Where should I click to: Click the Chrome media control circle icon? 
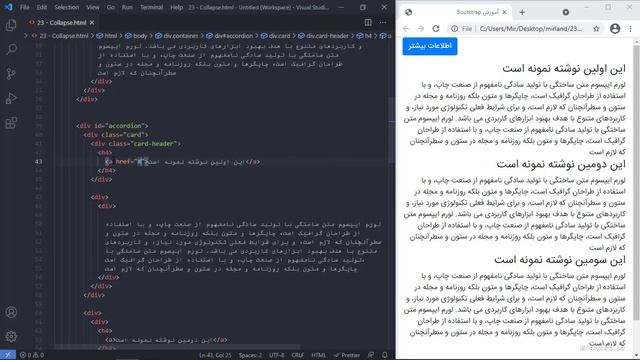[x=566, y=12]
